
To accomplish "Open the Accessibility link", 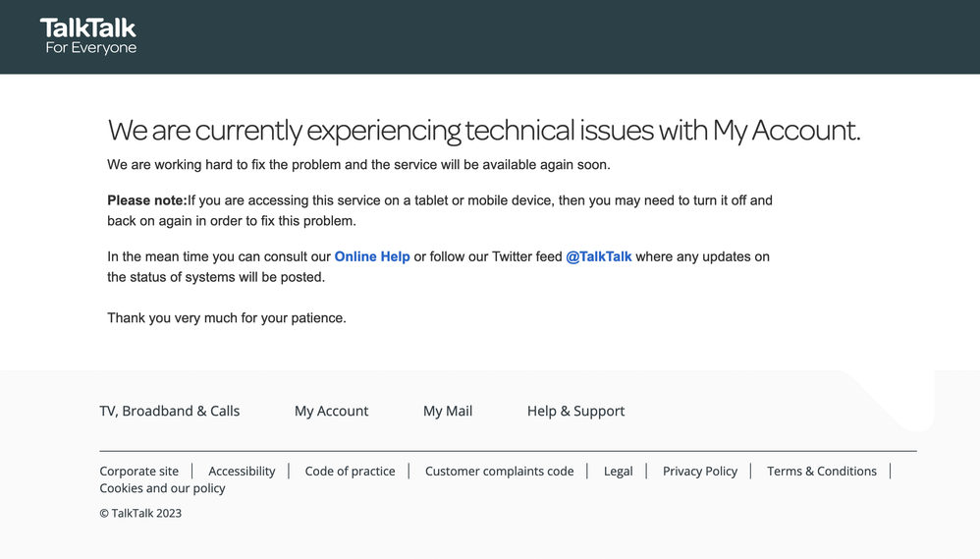I will click(x=242, y=471).
